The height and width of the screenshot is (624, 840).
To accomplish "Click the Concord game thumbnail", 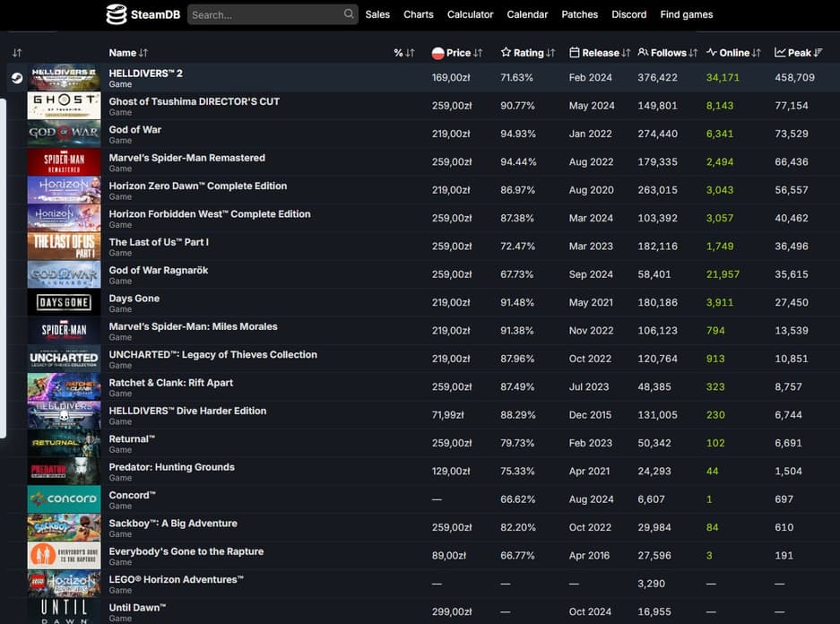I will pyautogui.click(x=64, y=499).
